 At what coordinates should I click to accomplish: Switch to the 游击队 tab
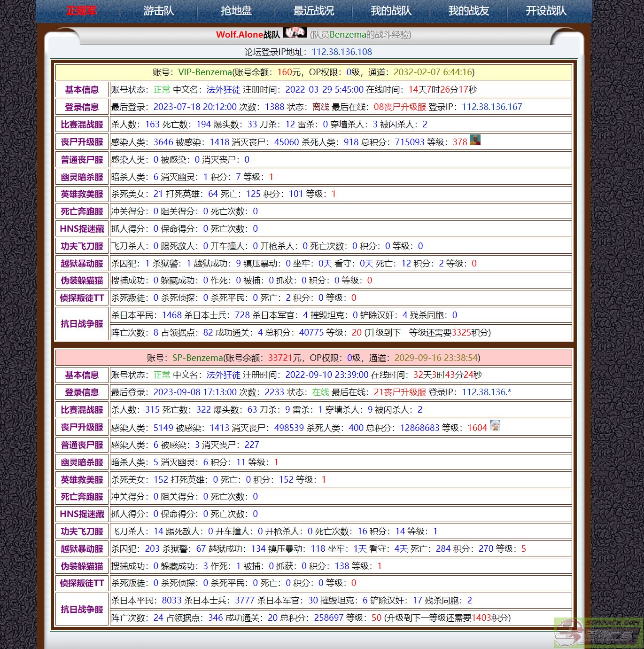159,10
